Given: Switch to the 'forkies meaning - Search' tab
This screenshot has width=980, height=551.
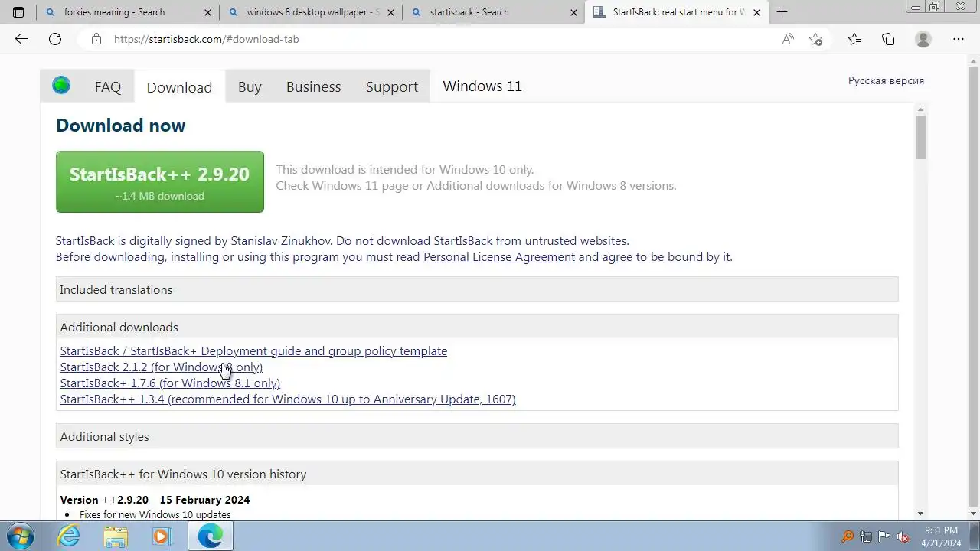Looking at the screenshot, I should [x=129, y=12].
